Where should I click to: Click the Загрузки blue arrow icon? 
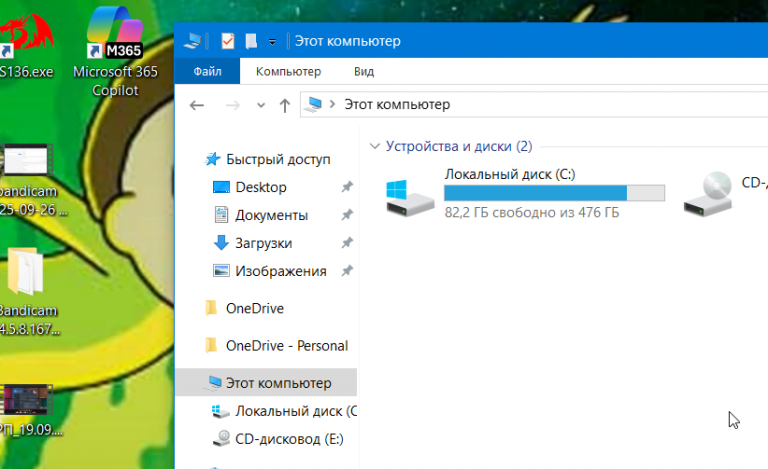(x=221, y=242)
